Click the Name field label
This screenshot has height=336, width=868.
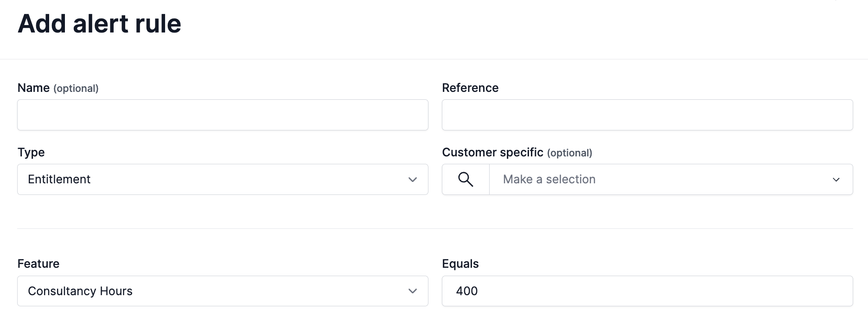coord(33,88)
